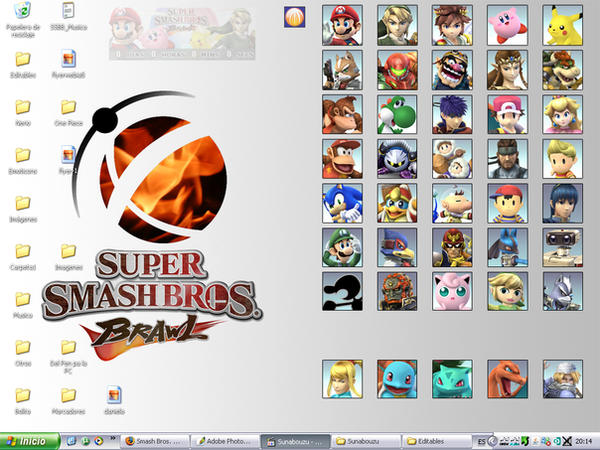Select the green Yoshi icon

coord(397,114)
